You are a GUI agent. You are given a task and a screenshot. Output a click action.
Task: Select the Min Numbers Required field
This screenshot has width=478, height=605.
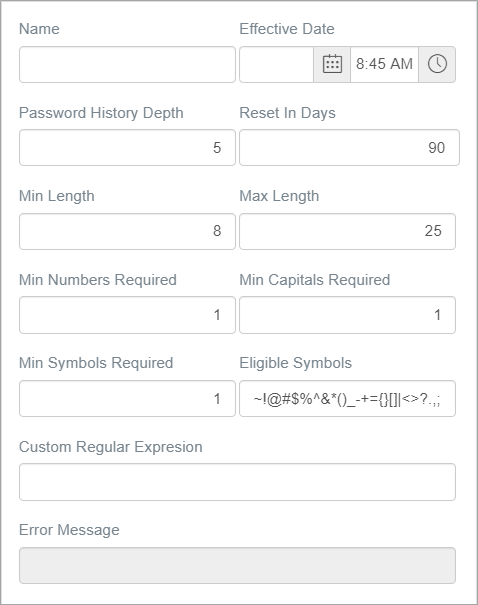127,315
